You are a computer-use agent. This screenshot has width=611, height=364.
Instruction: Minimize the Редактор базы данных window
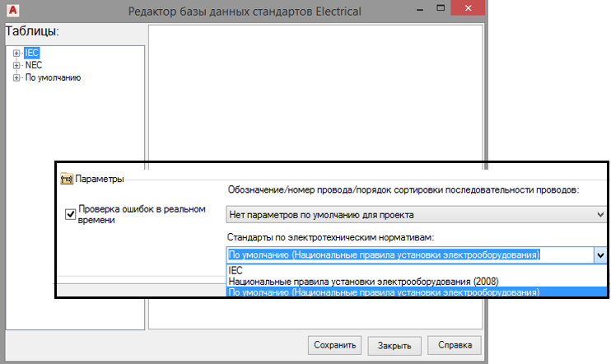pos(420,8)
